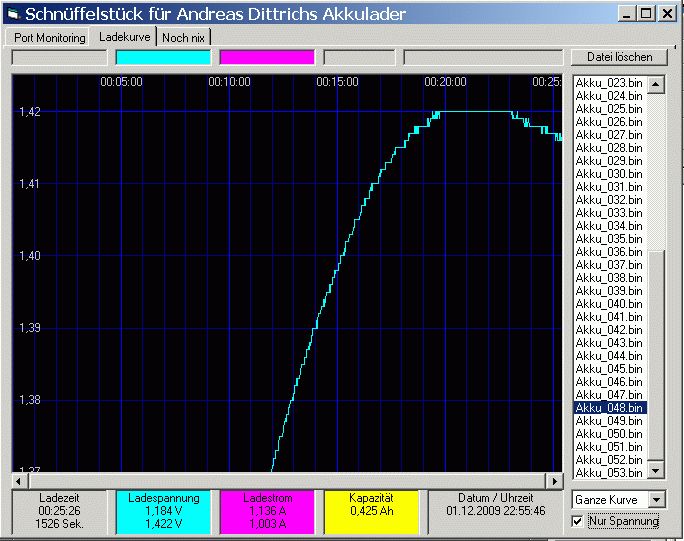This screenshot has width=684, height=541.
Task: Select Akku_042.bin in file list
Action: pos(609,330)
